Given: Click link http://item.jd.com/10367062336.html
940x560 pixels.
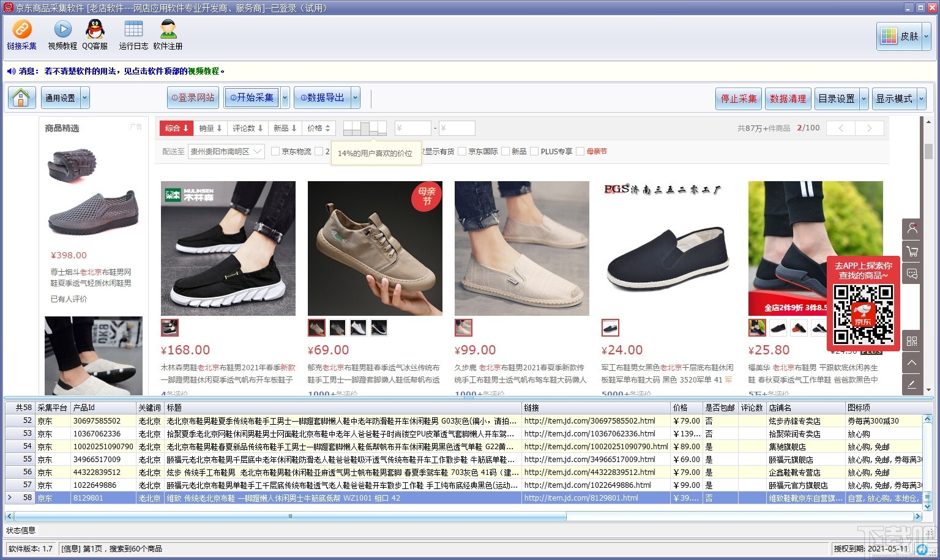Looking at the screenshot, I should pyautogui.click(x=589, y=434).
